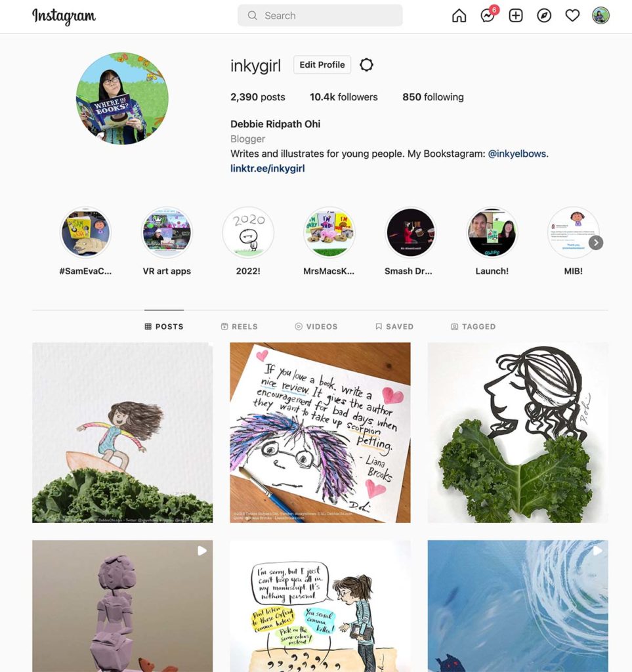Open the settings gear beside Edit Profile
Screen dimensions: 632x672
(366, 65)
